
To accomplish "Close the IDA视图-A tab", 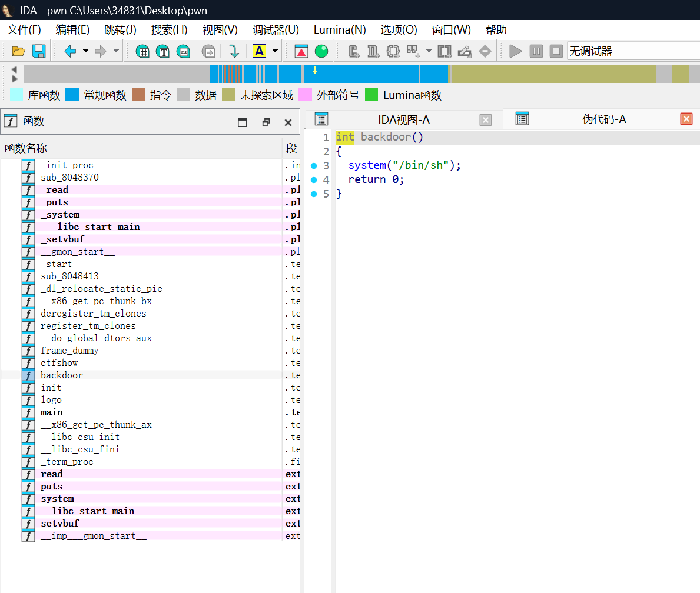I will 486,119.
